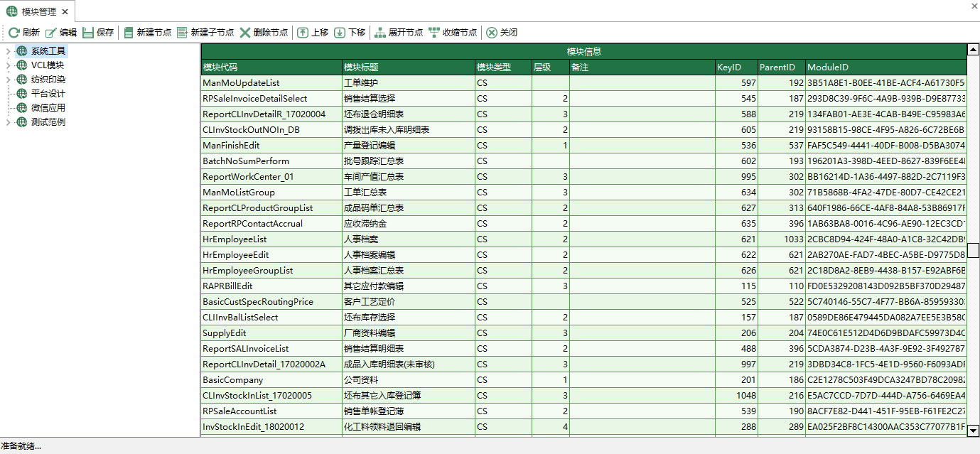Select the ManFinishEdit cell

[x=271, y=146]
